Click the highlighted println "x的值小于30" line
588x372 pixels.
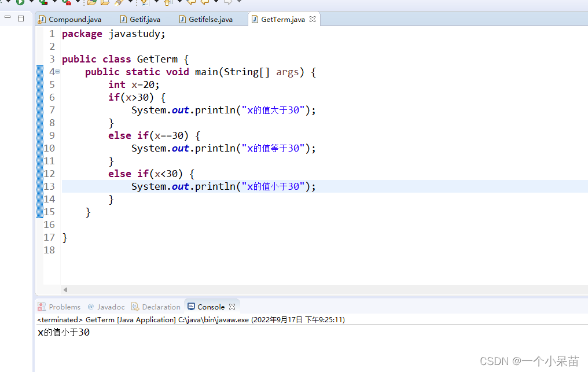(223, 186)
